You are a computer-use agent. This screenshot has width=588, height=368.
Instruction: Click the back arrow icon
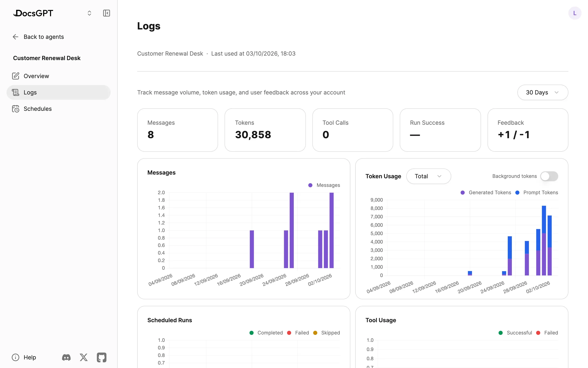(16, 37)
